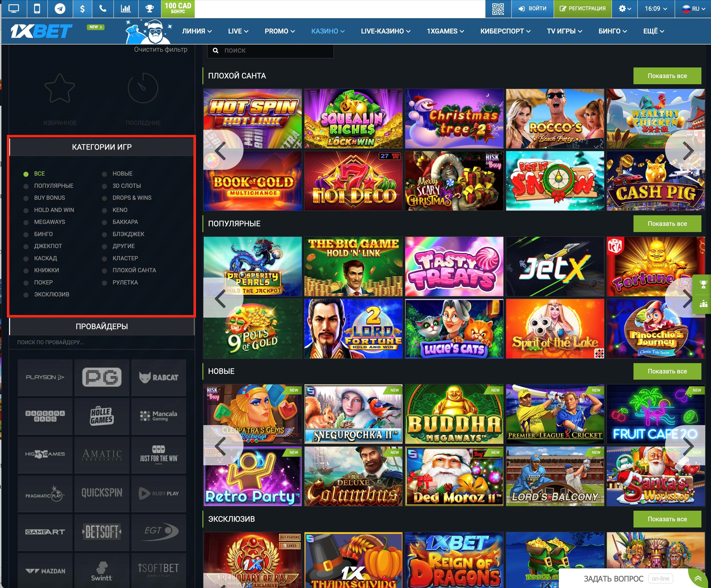This screenshot has height=588, width=711.
Task: Open the JetX game thumbnail
Action: 555,266
